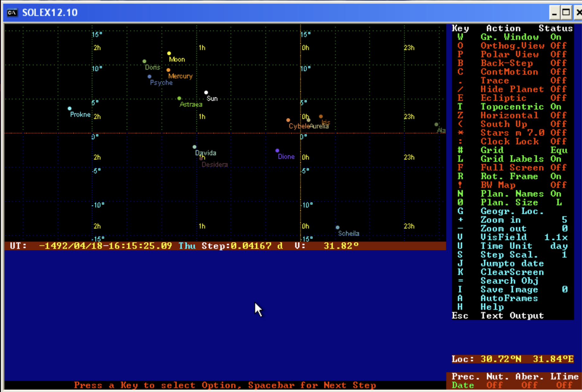
Task: Toggle the Hide Planet option
Action: coord(512,89)
